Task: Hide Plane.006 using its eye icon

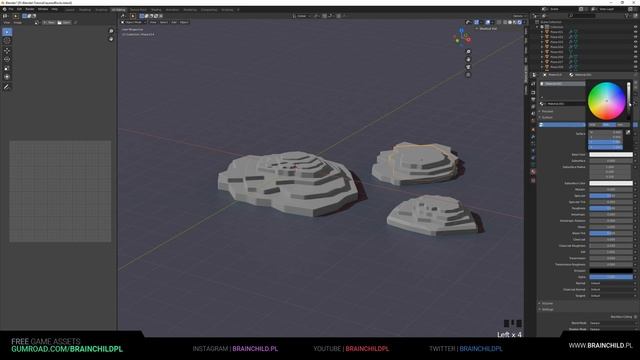Action: pos(636,57)
